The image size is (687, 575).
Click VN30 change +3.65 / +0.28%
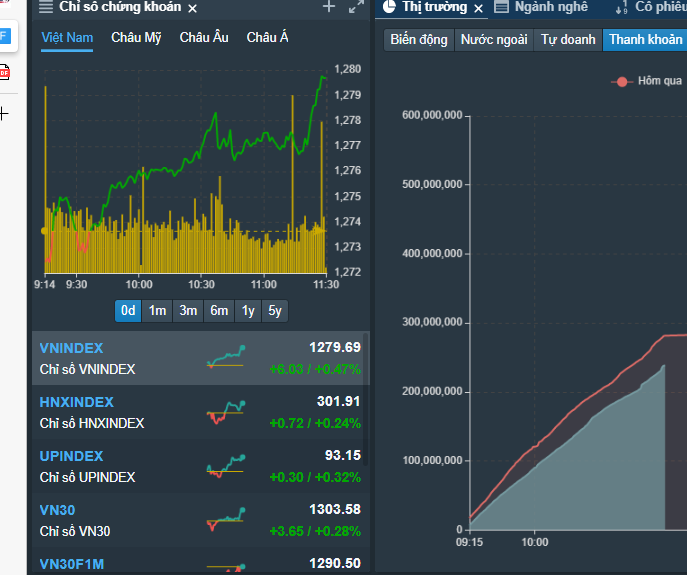tap(315, 531)
